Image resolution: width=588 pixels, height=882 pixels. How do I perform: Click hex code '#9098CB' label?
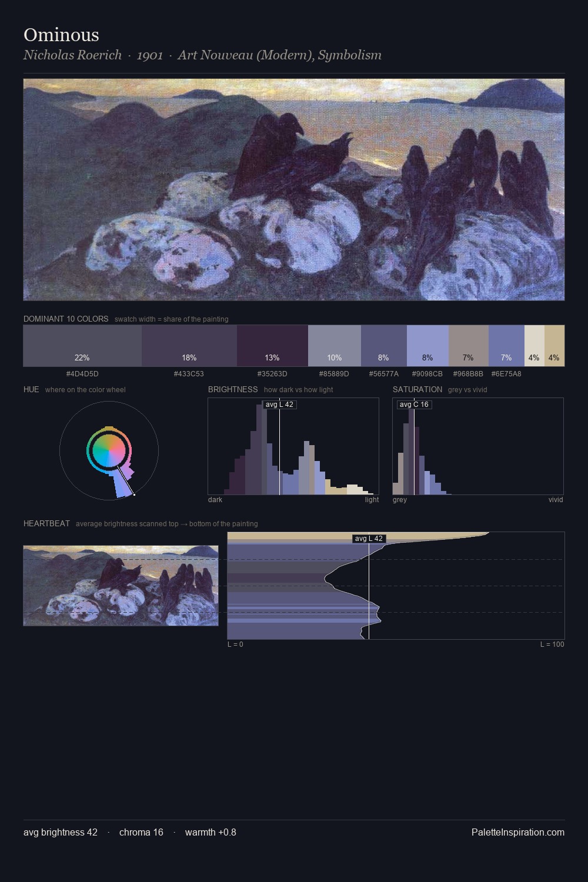(x=427, y=374)
